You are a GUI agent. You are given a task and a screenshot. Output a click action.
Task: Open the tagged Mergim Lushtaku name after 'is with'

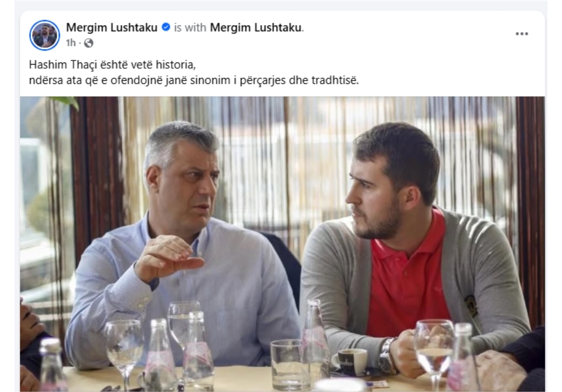(x=256, y=28)
